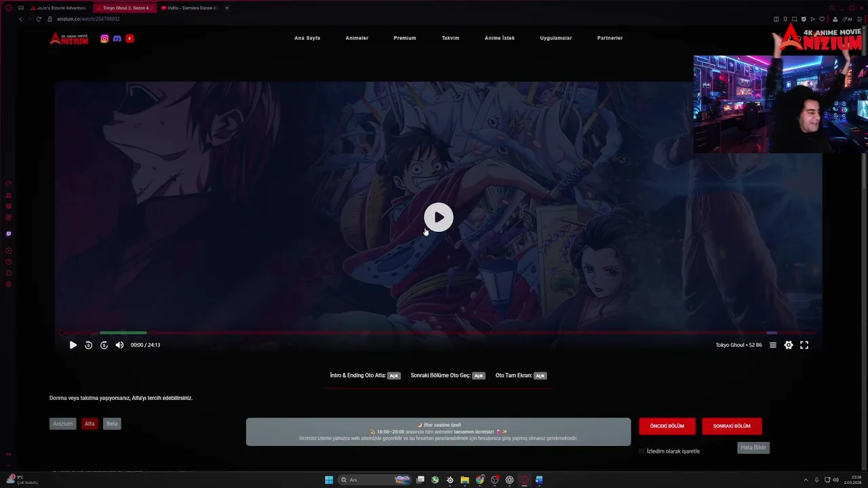Click the Anizium logo in the site header
Viewport: 868px width, 488px height.
68,39
